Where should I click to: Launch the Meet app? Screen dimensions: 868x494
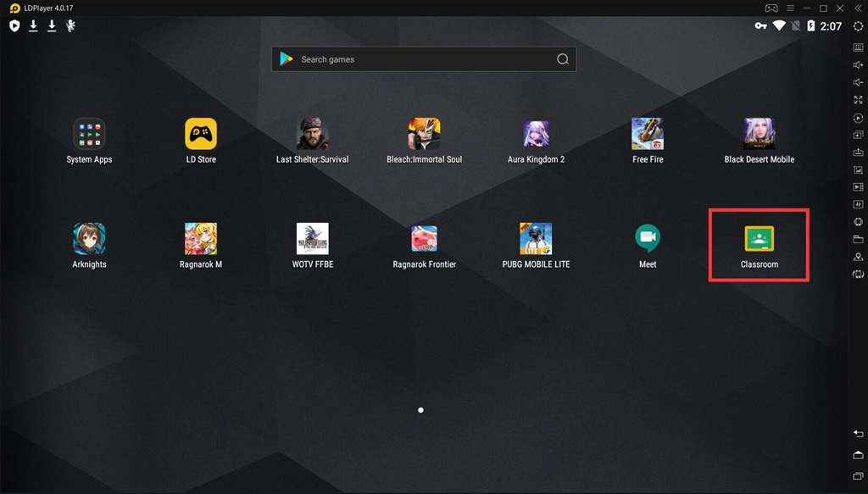(647, 238)
